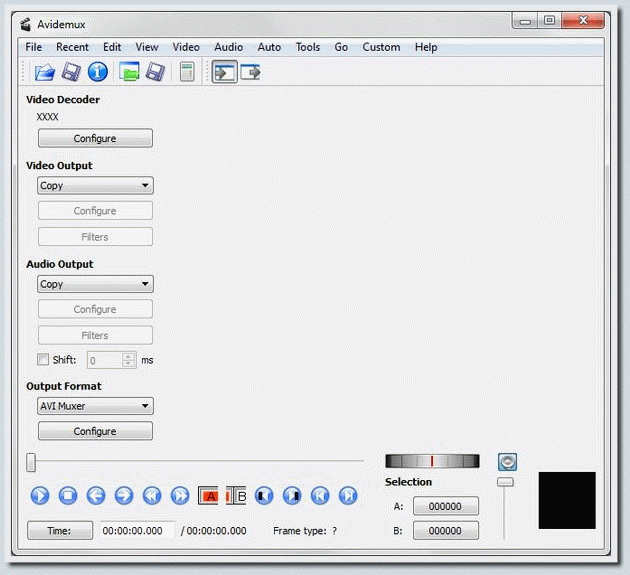Click the load project icon with green folder
Screen dimensions: 630x575
[x=129, y=72]
